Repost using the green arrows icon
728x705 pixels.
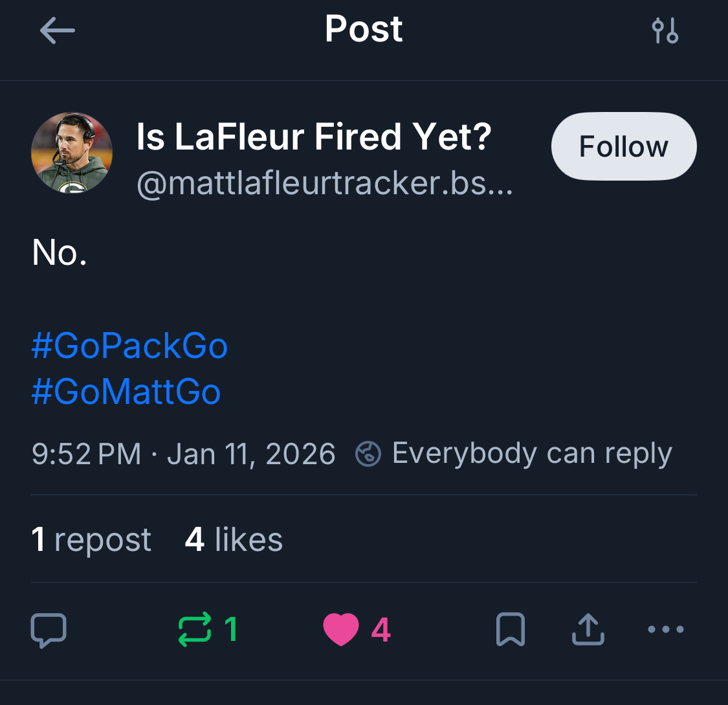tap(195, 629)
